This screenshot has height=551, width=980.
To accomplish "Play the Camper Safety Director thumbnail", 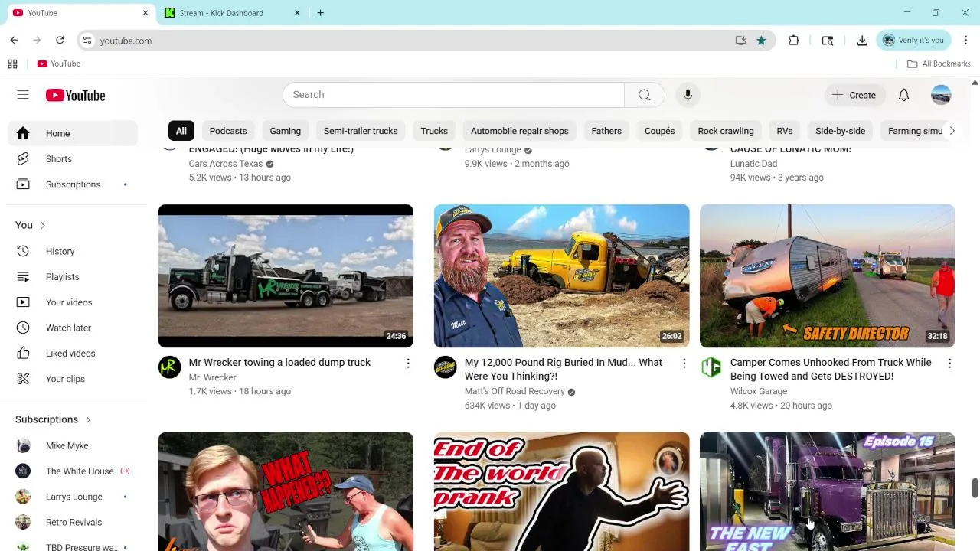I will 827,275.
